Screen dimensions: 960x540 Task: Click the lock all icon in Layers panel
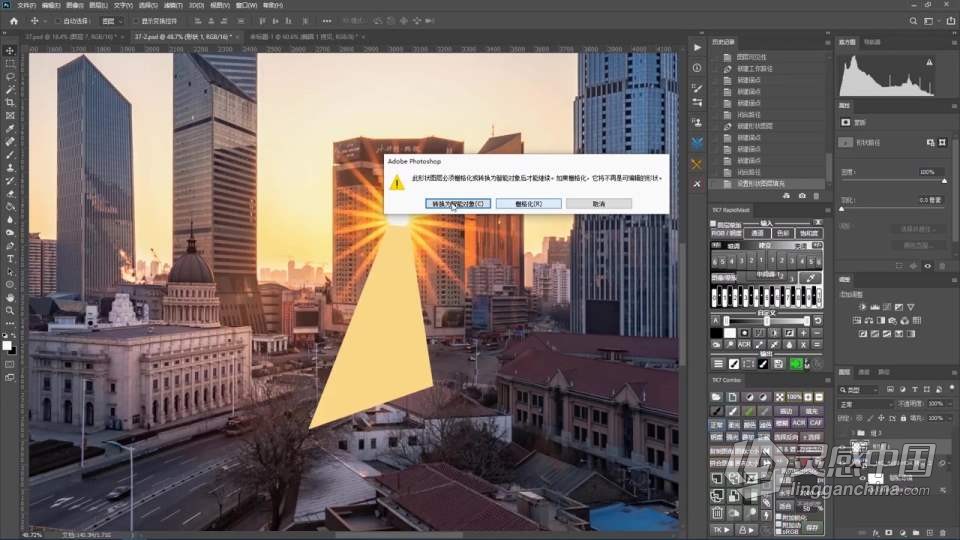pos(903,418)
